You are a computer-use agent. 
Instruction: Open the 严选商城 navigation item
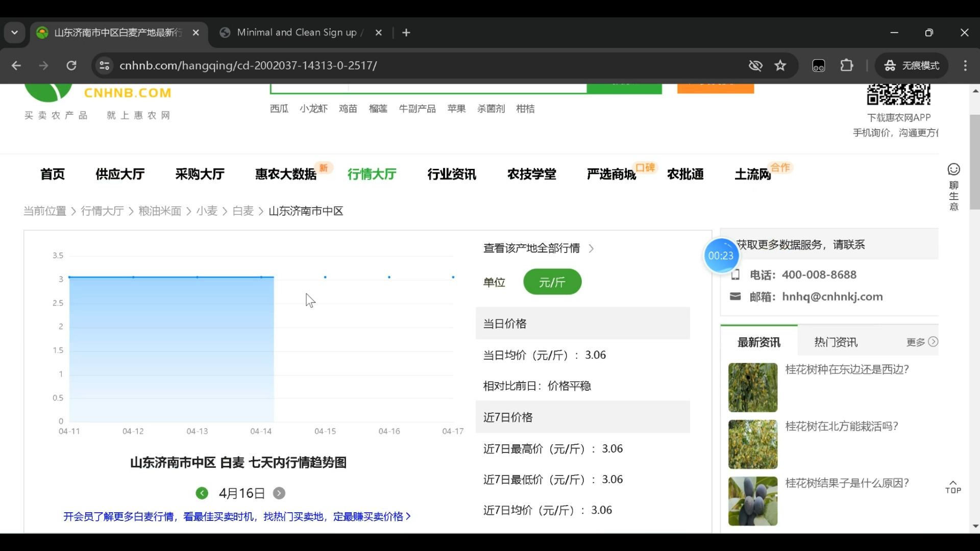611,174
